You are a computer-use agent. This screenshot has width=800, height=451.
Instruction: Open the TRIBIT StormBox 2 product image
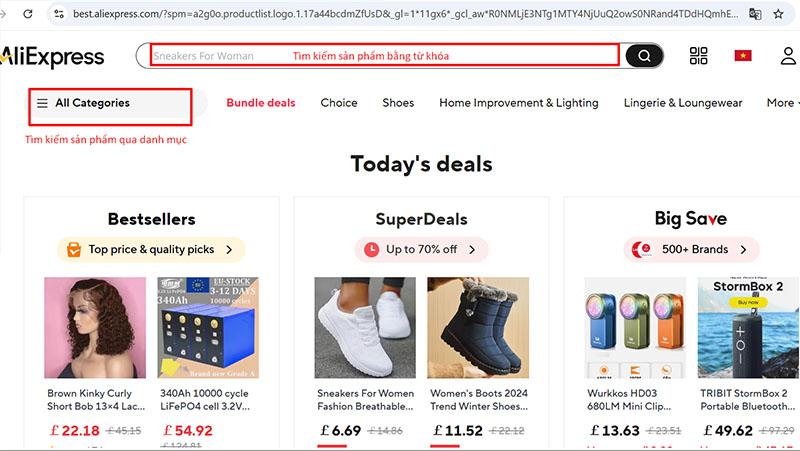743,327
